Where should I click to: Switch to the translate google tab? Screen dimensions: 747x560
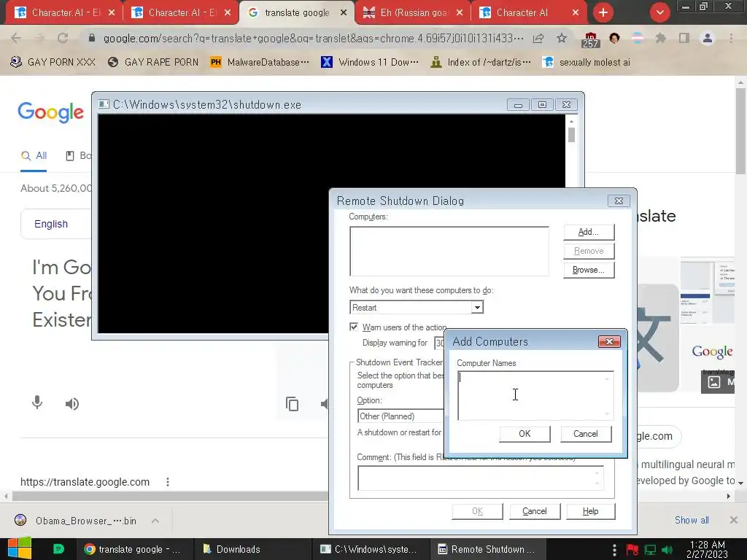[x=297, y=13]
